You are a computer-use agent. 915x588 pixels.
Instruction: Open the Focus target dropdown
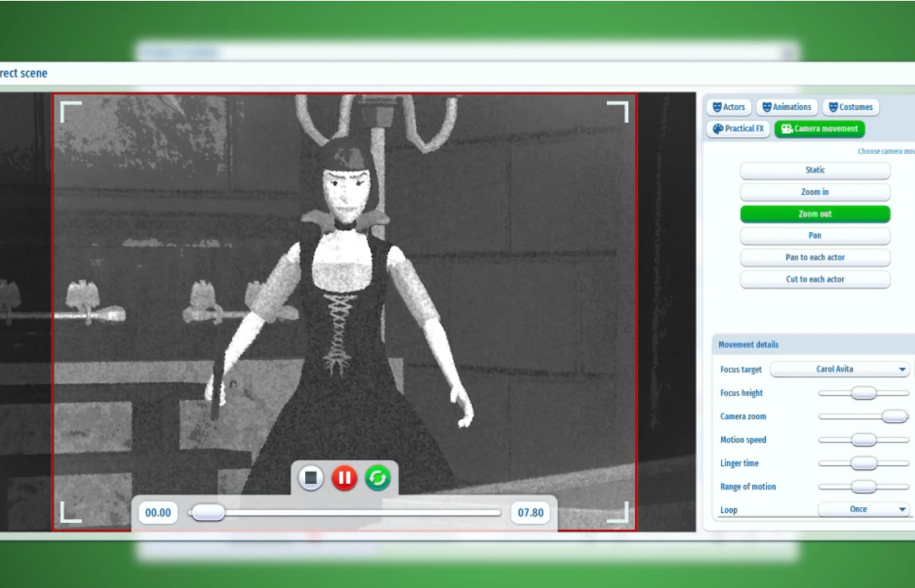(839, 369)
